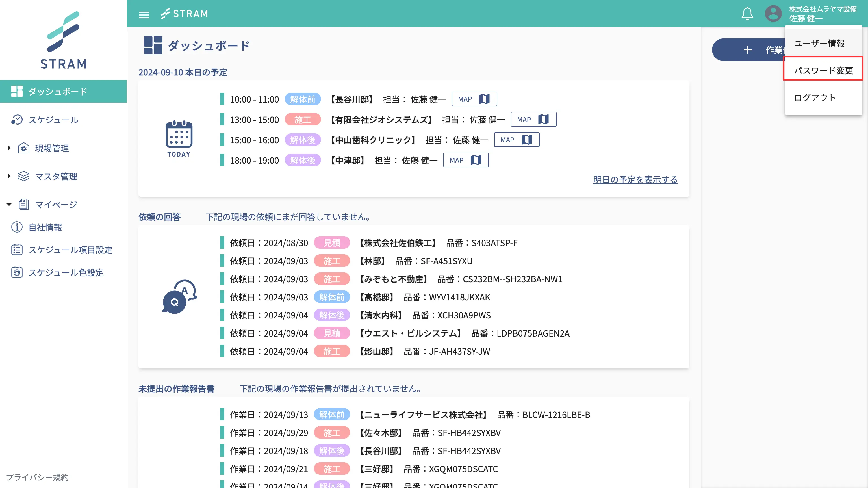Open スケジュール色設定 in sidebar
Image resolution: width=868 pixels, height=488 pixels.
click(x=66, y=272)
